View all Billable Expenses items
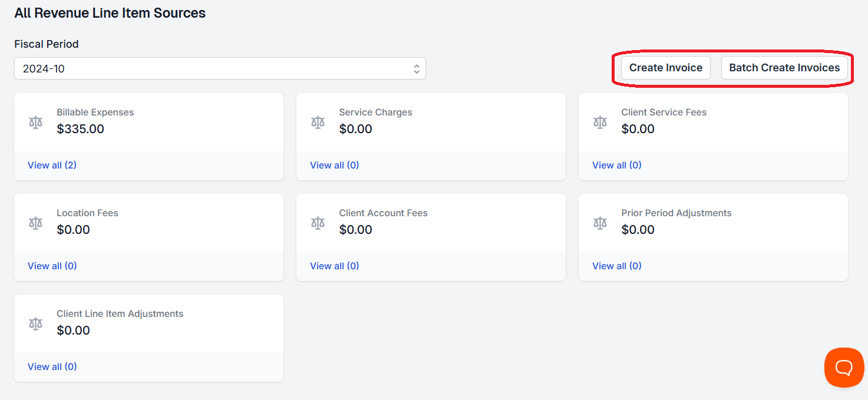868x400 pixels. click(x=52, y=166)
